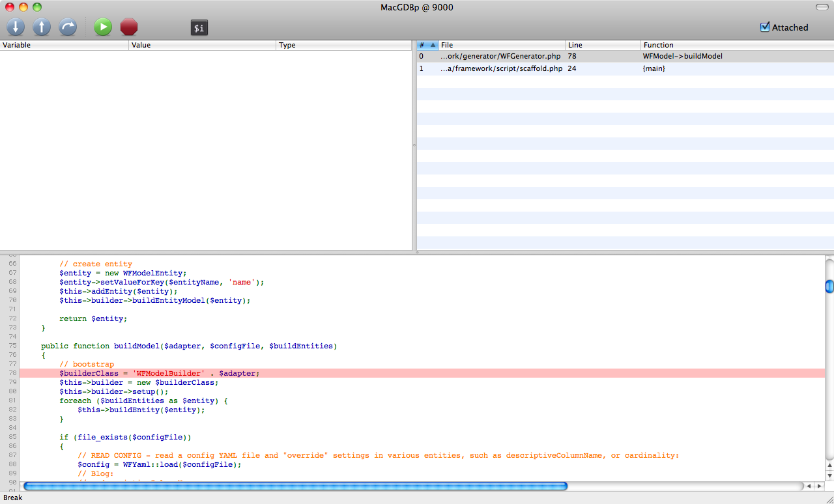Click the Step In down-arrow button
This screenshot has width=834, height=504.
[16, 27]
